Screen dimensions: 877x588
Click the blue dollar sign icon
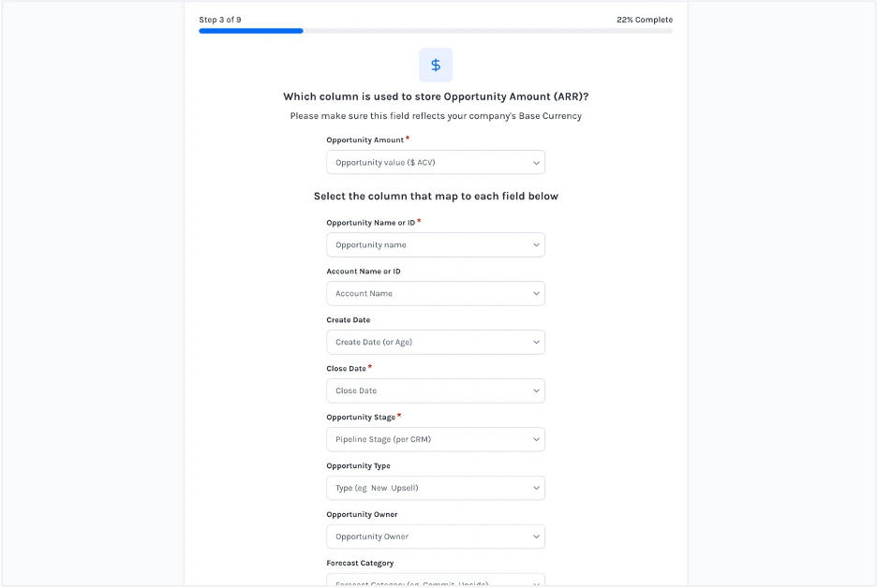(436, 66)
